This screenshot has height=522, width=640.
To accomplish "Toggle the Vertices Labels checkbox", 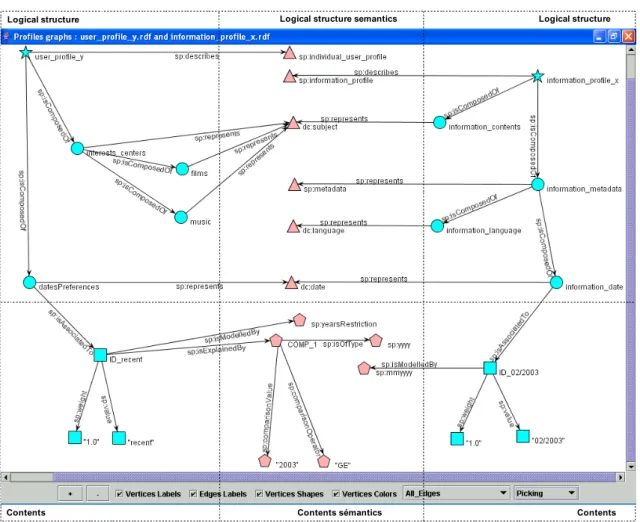I will tap(119, 494).
